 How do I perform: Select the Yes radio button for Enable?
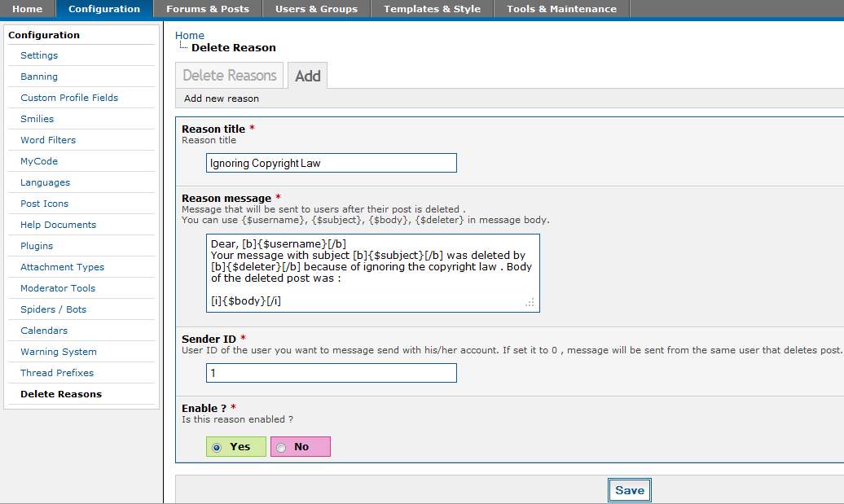tap(217, 447)
